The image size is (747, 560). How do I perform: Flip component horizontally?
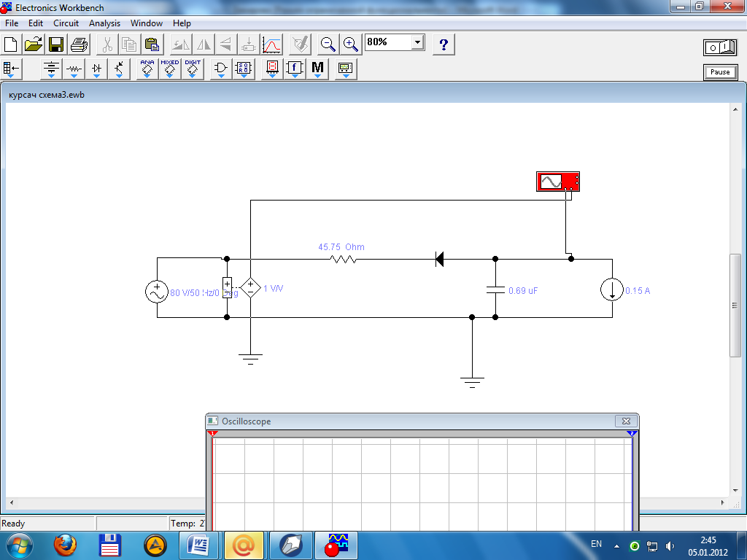point(204,44)
